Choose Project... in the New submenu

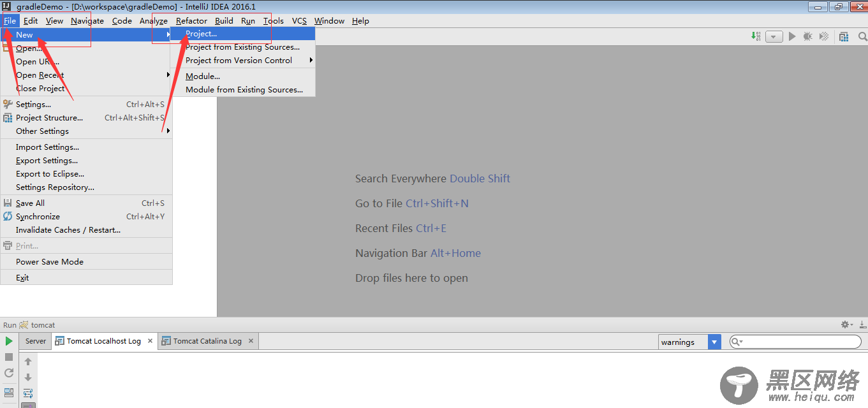[x=242, y=34]
